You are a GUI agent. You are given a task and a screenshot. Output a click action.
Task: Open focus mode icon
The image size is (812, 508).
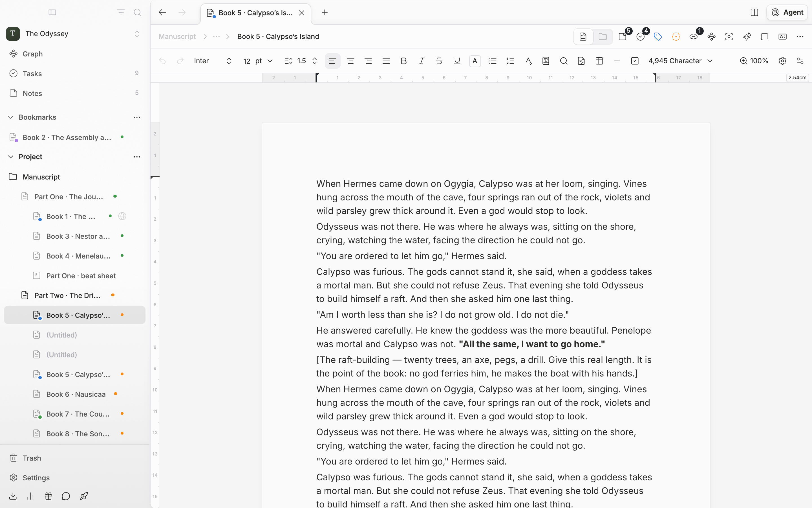[729, 37]
